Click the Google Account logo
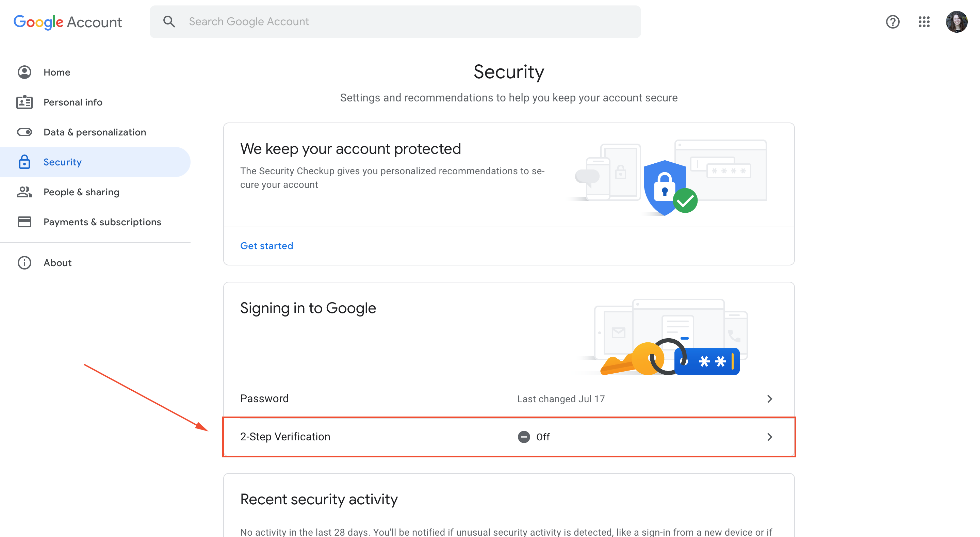980x537 pixels. point(68,22)
